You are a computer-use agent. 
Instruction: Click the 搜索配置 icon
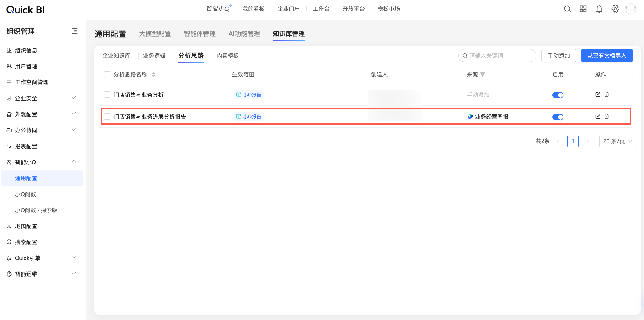[9, 242]
